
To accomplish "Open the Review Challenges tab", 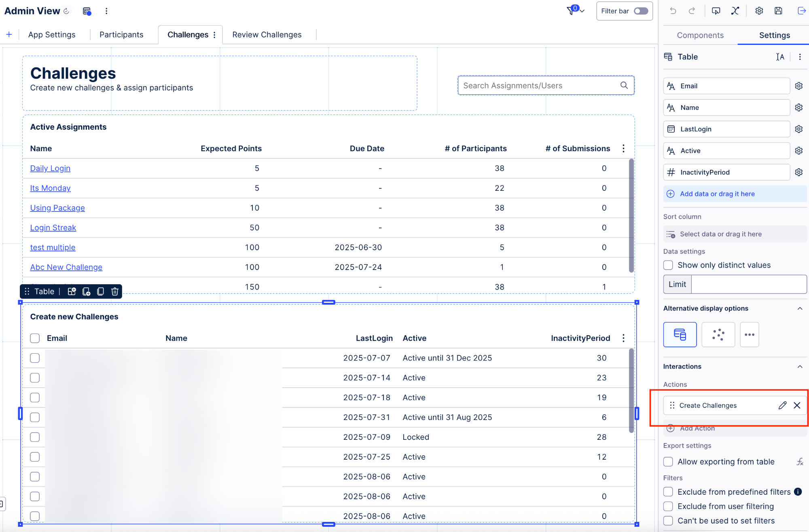I will coord(267,35).
